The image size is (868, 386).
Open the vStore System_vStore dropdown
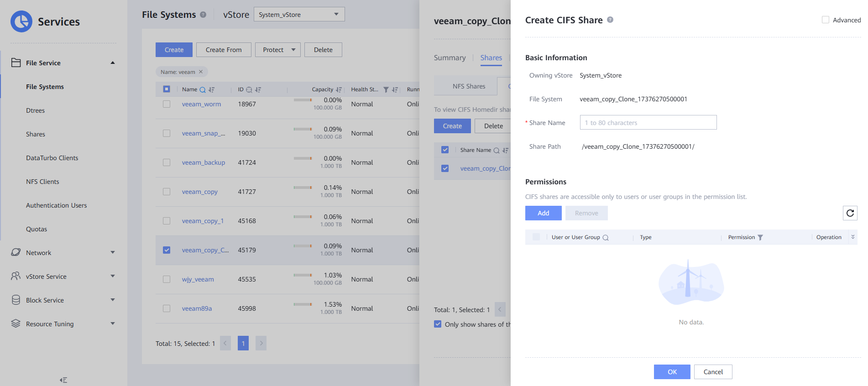coord(299,15)
